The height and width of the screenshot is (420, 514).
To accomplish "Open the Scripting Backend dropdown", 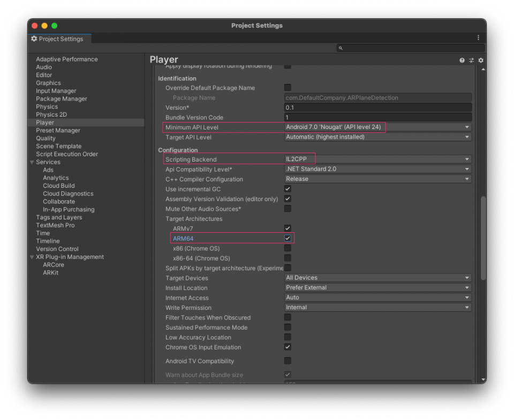I will (375, 159).
